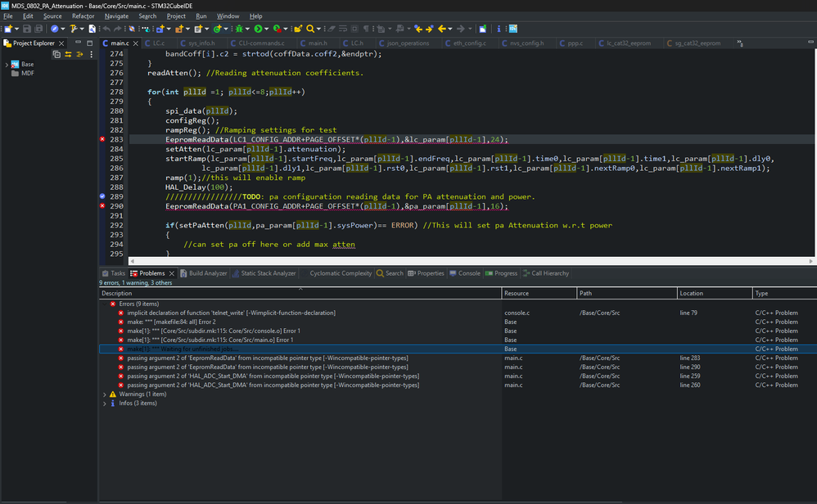
Task: Sort problems by Resource column header
Action: pos(539,294)
